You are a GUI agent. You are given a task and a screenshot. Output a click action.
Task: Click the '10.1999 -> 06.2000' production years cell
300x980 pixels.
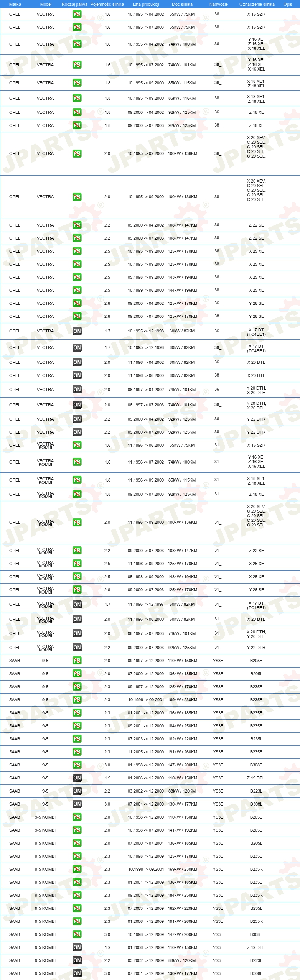point(146,290)
